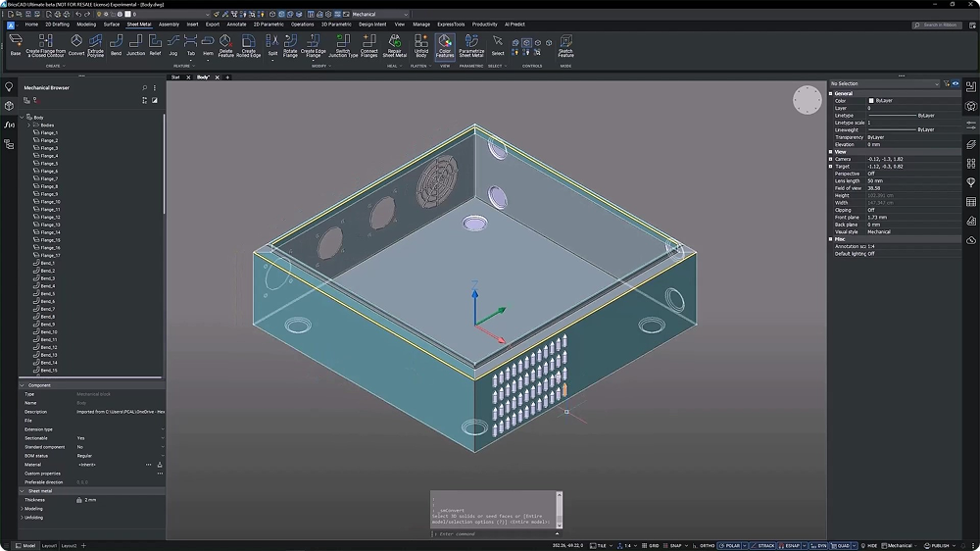Screen dimensions: 980x551
Task: Disable POLAR tracking in status bar
Action: [731, 545]
